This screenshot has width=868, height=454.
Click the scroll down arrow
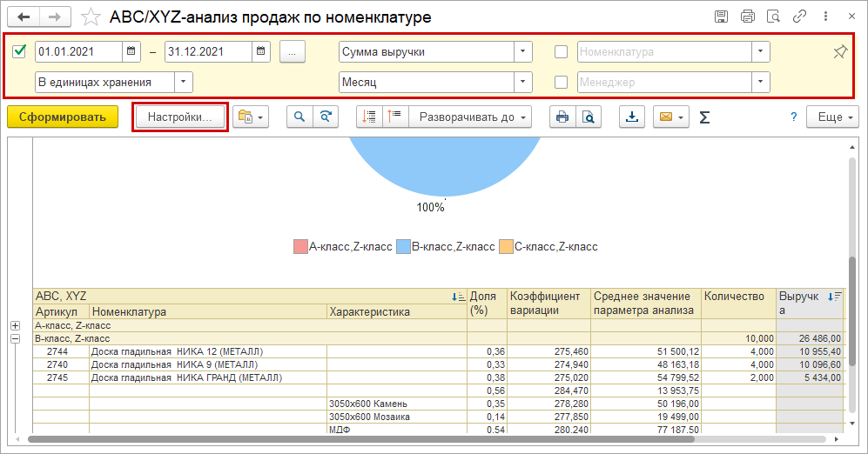point(852,423)
